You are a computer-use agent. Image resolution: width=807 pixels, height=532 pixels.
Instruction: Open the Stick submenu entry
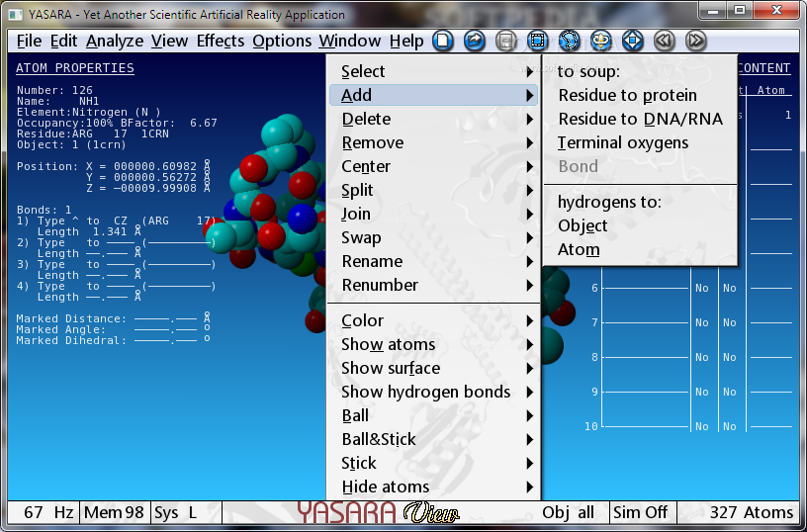click(433, 463)
